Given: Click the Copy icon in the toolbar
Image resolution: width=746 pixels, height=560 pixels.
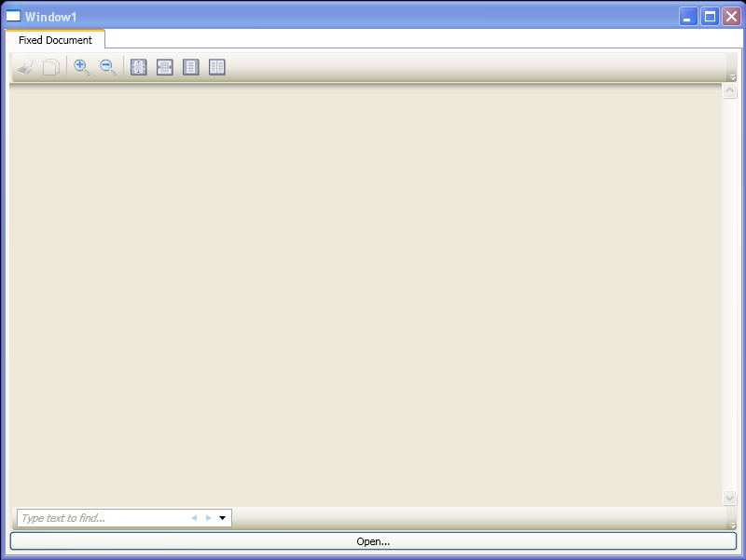Looking at the screenshot, I should [x=51, y=67].
